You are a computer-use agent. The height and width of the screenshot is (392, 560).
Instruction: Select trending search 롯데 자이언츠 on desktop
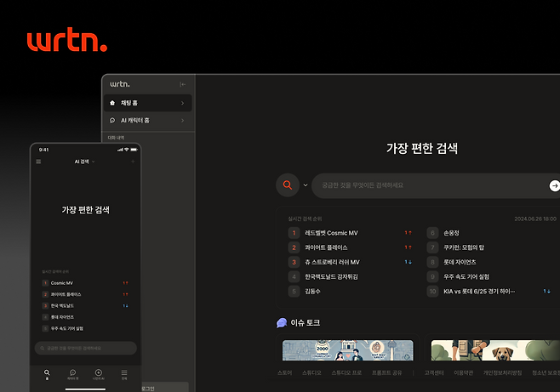pyautogui.click(x=460, y=262)
